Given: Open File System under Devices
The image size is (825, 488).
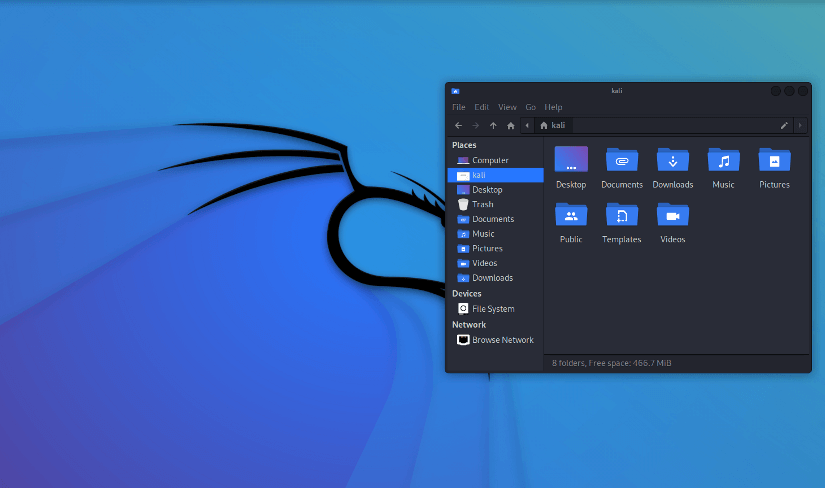Looking at the screenshot, I should point(495,309).
